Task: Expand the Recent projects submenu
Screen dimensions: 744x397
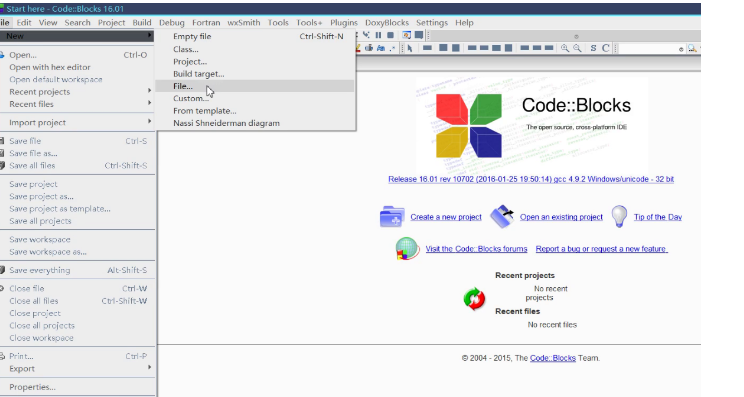Action: (x=149, y=91)
